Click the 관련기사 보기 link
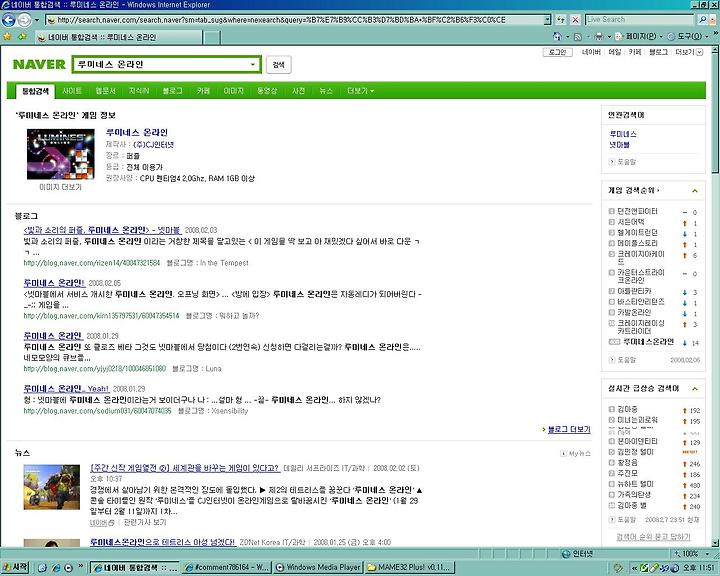Image resolution: width=720 pixels, height=576 pixels. tap(145, 522)
